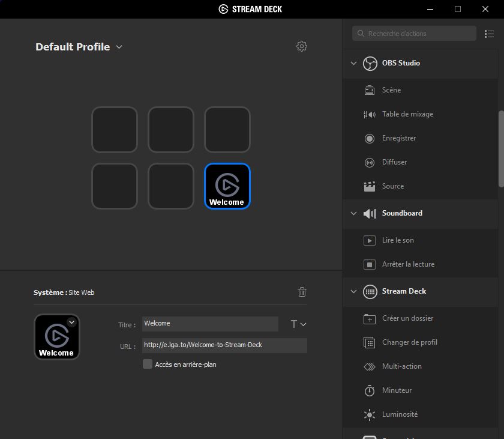Click the Welcome key icon preview
Screen dimensions: 504x439
click(57, 337)
